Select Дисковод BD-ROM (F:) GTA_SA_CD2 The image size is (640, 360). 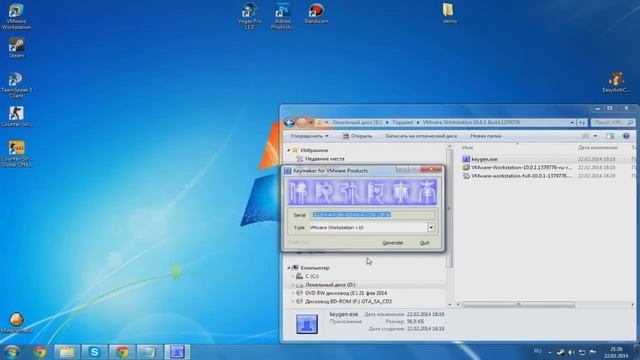[344, 302]
